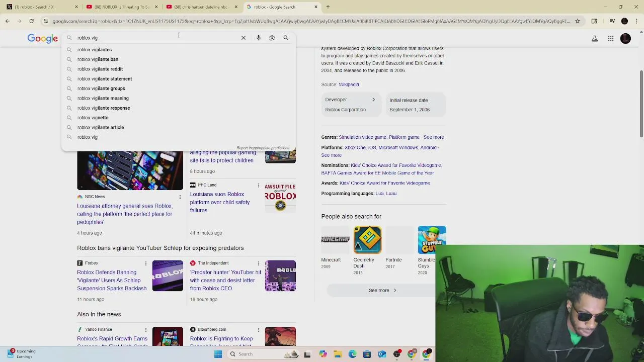The height and width of the screenshot is (362, 644).
Task: View site information icon in address bar
Action: point(46,21)
